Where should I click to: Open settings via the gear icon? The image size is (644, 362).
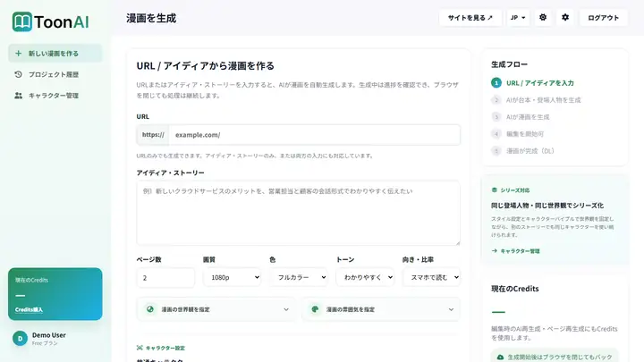[x=565, y=17]
